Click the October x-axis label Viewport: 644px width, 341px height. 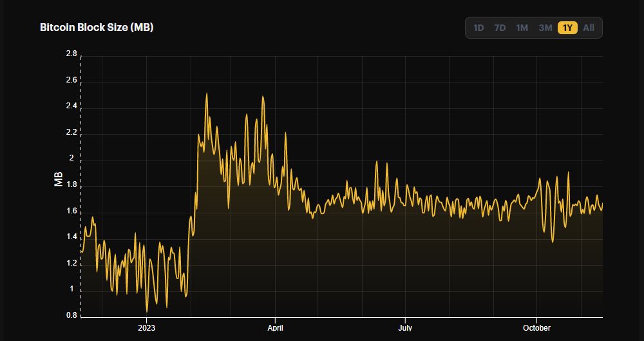pos(536,328)
